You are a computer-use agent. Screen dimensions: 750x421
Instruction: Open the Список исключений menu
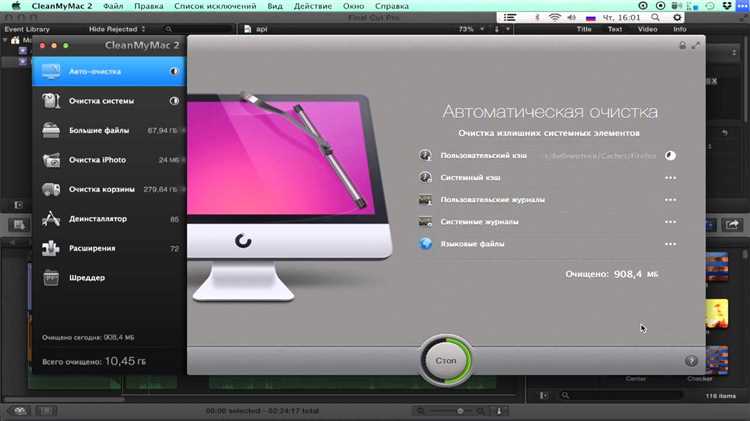tap(215, 6)
